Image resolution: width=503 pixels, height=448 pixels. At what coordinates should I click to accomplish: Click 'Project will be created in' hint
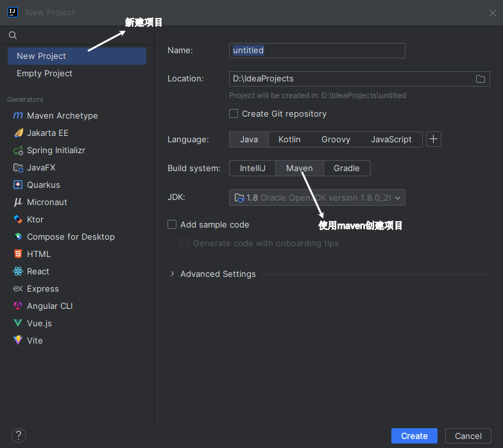coord(318,95)
